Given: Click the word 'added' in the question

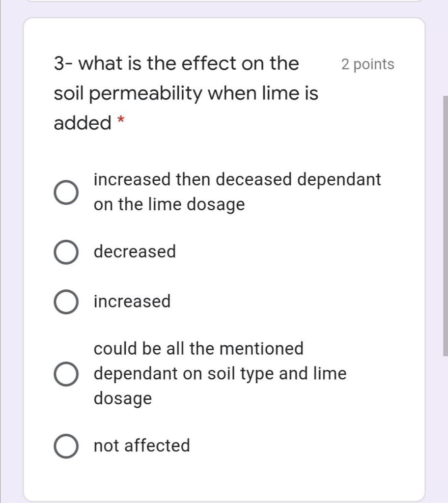Looking at the screenshot, I should tap(81, 123).
